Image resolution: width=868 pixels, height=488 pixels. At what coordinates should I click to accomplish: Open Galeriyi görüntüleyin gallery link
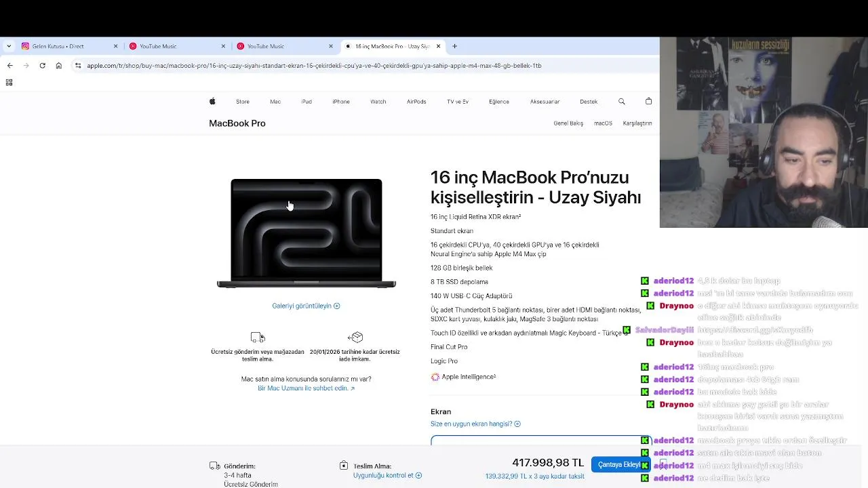point(306,306)
